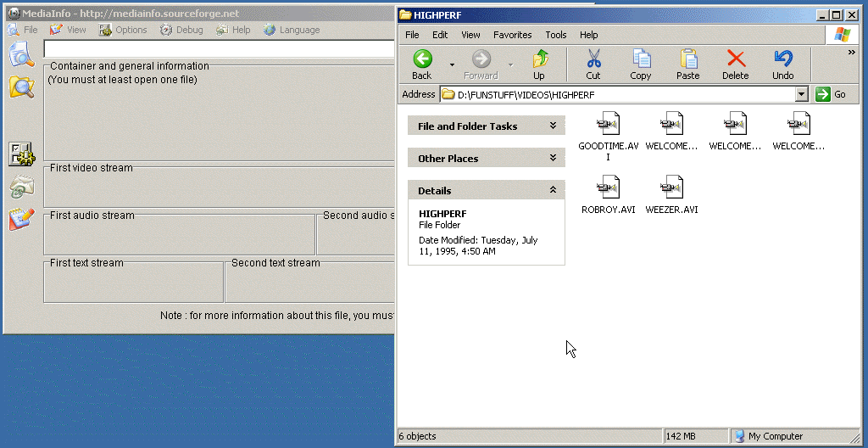Click the HIGHPERF title bar folder icon

(x=405, y=15)
